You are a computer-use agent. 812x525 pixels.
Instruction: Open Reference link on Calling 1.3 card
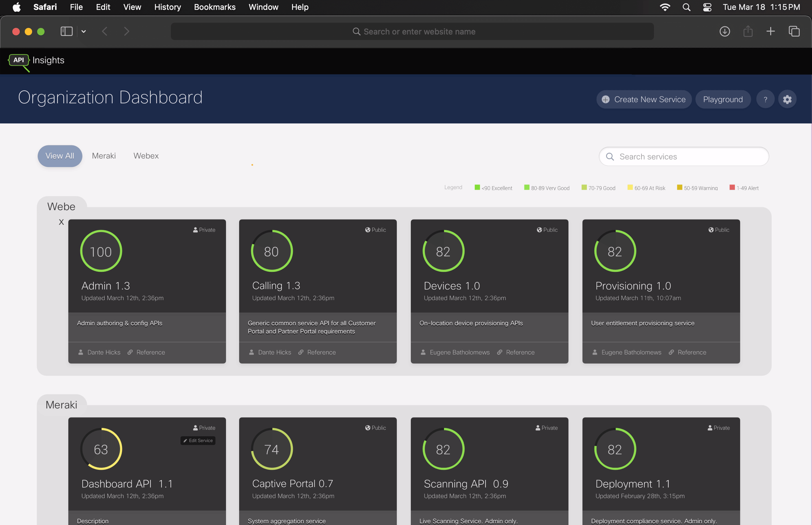(321, 352)
